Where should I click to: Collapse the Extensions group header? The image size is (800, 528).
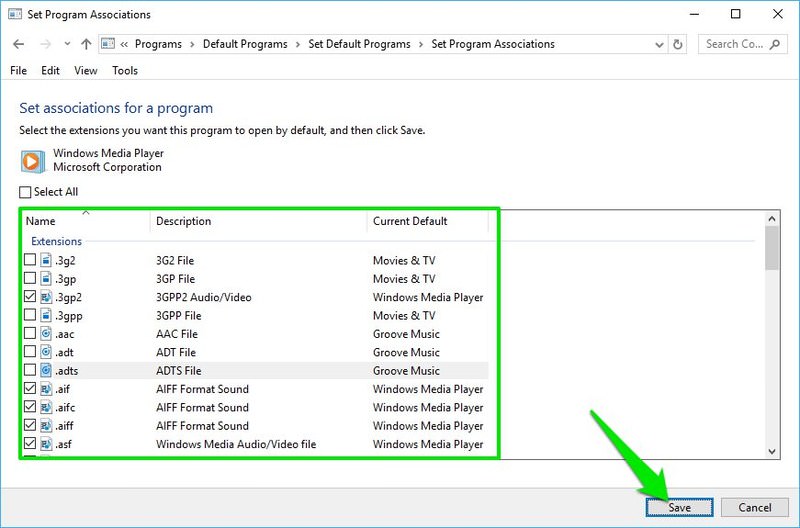point(56,241)
